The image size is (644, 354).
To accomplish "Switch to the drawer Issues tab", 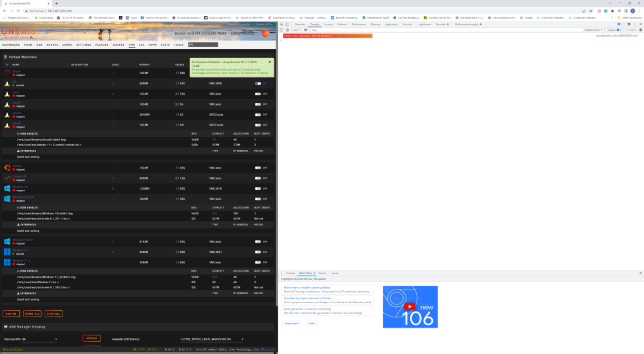I will click(335, 273).
